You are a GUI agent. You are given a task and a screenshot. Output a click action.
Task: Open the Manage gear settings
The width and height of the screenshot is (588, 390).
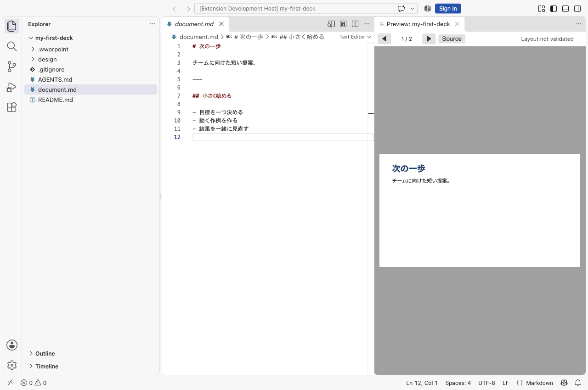point(12,365)
